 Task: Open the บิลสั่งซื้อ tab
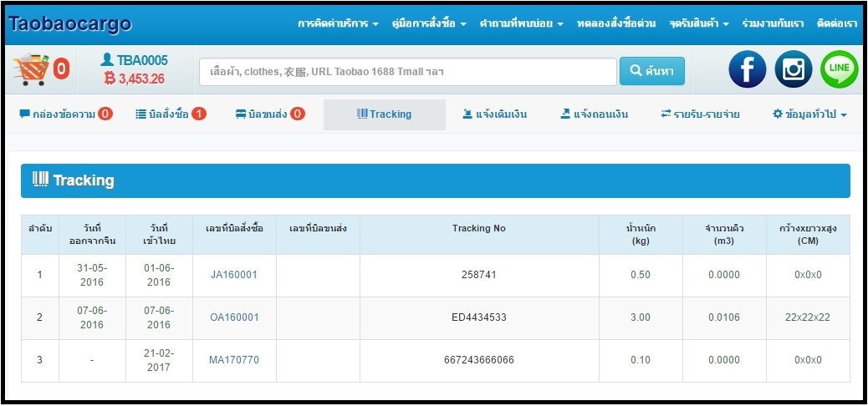pyautogui.click(x=171, y=114)
